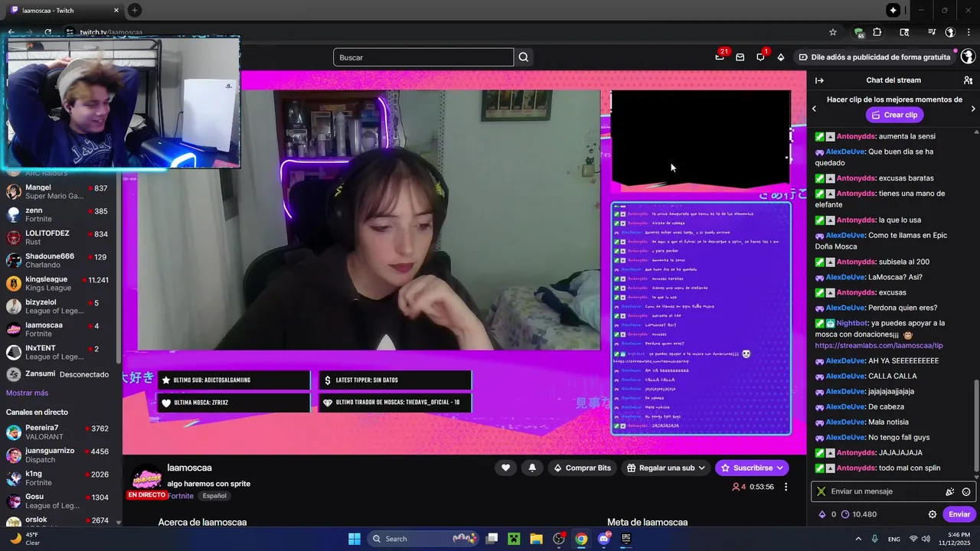This screenshot has width=980, height=551.
Task: Toggle the taskbar microphone icon
Action: point(874,539)
